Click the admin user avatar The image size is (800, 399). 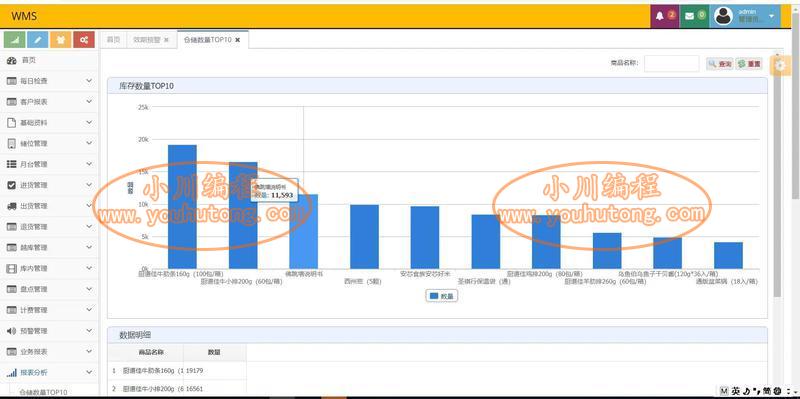click(723, 16)
